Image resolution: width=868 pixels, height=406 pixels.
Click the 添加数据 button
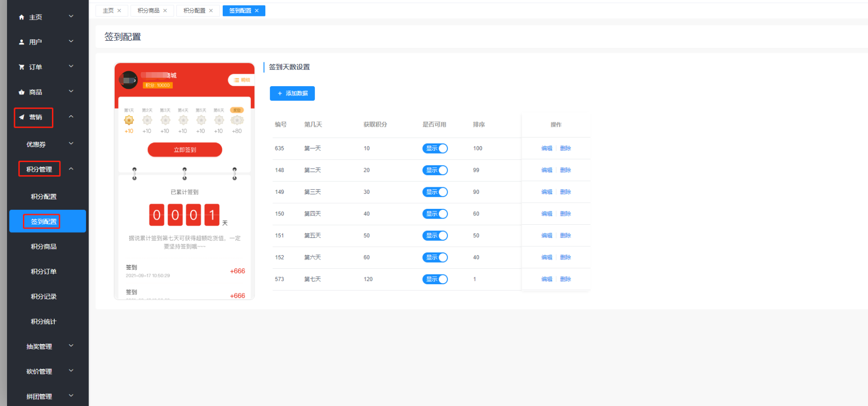point(292,94)
